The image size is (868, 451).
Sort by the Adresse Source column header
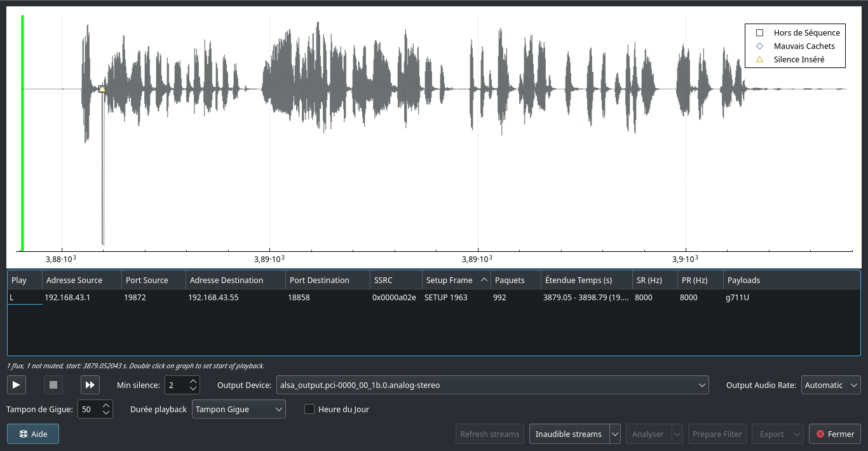[82, 280]
